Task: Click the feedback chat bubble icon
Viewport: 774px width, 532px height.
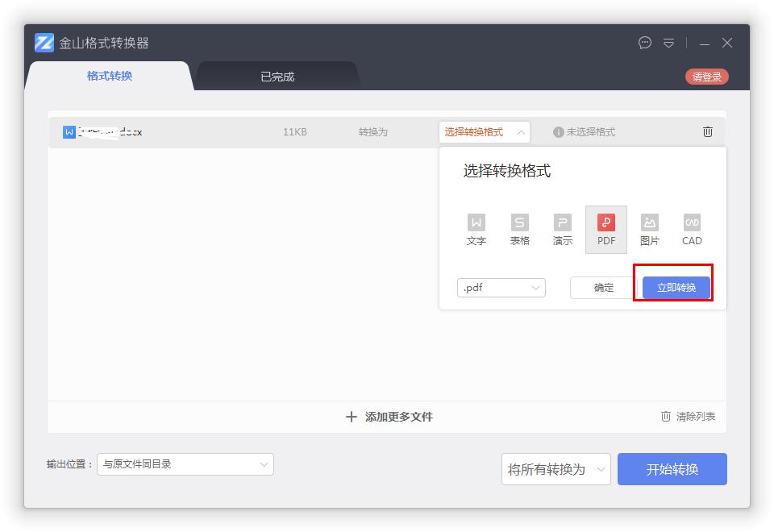Action: click(643, 43)
